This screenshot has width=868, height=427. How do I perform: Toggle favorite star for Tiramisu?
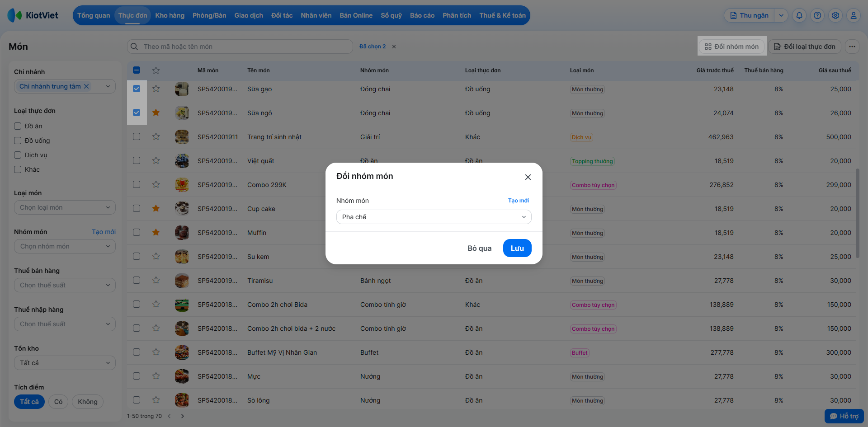click(x=156, y=280)
